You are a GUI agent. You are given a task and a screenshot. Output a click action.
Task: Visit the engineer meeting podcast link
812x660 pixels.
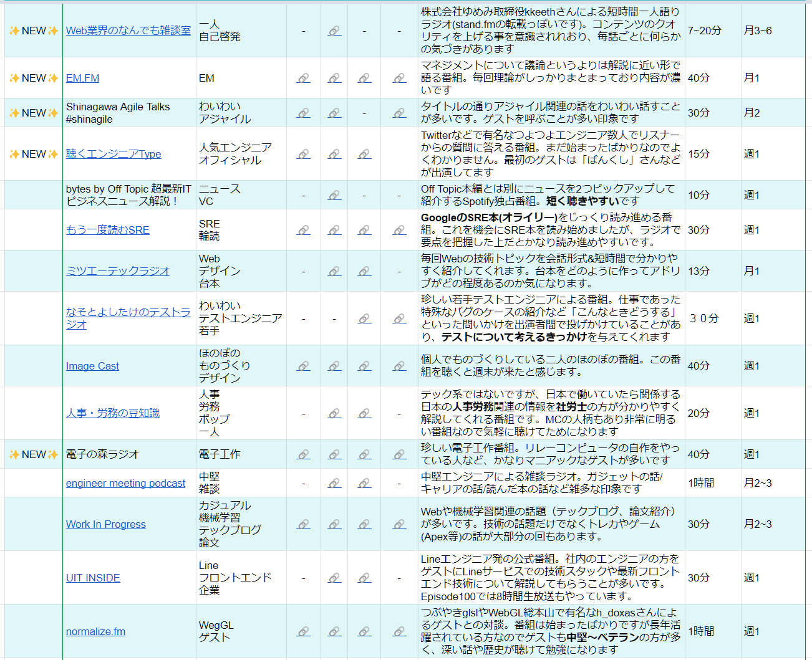(125, 483)
